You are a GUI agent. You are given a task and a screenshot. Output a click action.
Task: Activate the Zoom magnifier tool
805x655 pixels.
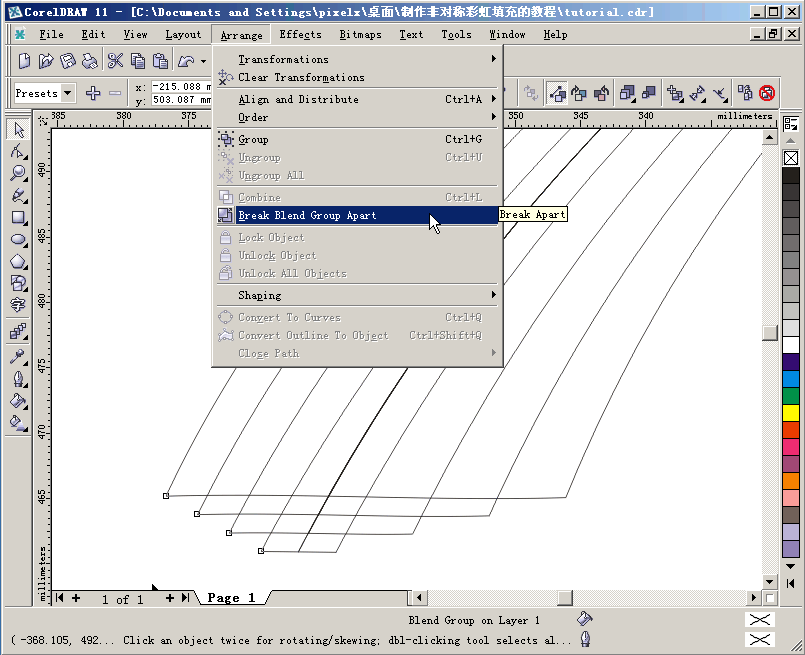[18, 174]
